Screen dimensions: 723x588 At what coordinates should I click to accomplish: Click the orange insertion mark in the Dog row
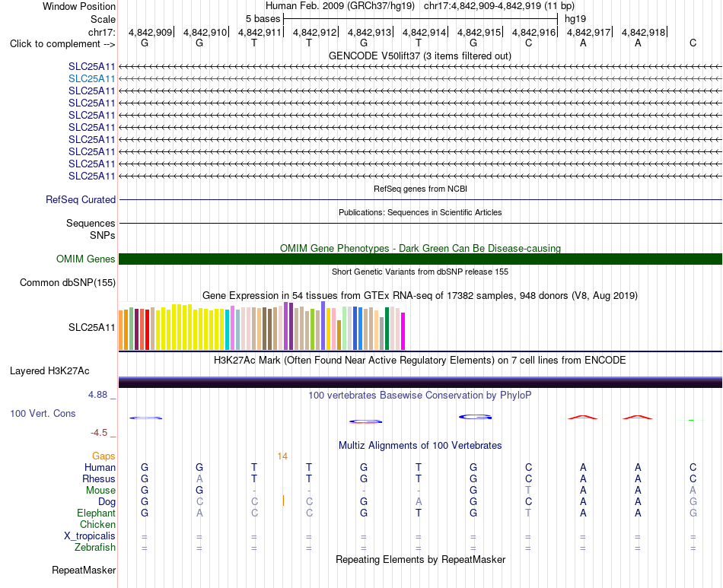[283, 501]
